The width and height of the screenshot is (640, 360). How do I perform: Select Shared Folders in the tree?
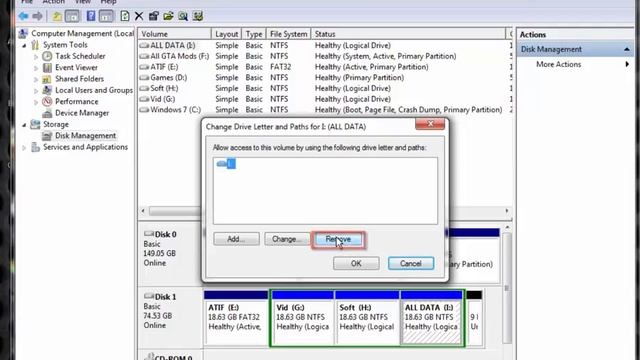(x=79, y=79)
